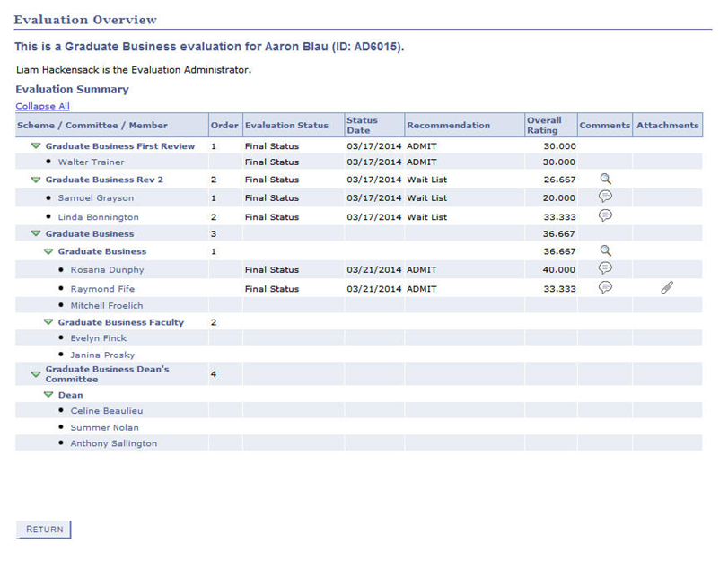Select Mitchell Froelich in Graduate Business
Image resolution: width=728 pixels, height=587 pixels.
coord(107,304)
